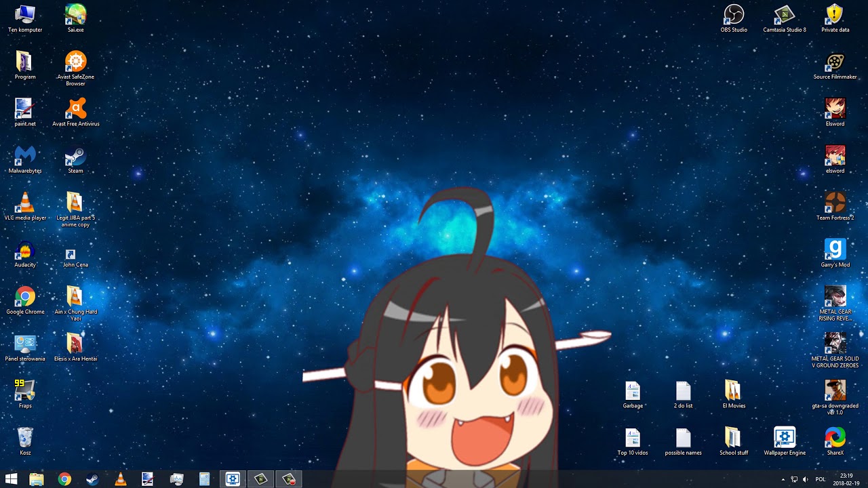
Task: Select the possible names text file
Action: (x=683, y=442)
